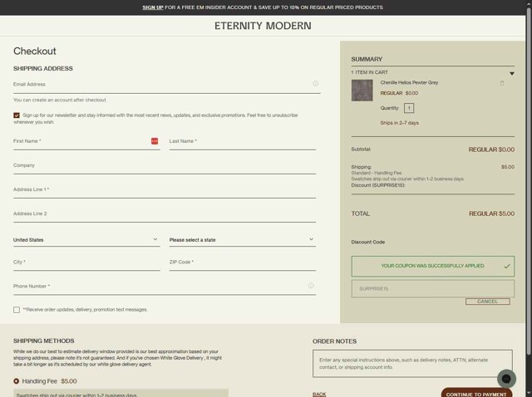Open the chat support bubble icon
Viewport: 532px width, 397px height.
(x=506, y=379)
